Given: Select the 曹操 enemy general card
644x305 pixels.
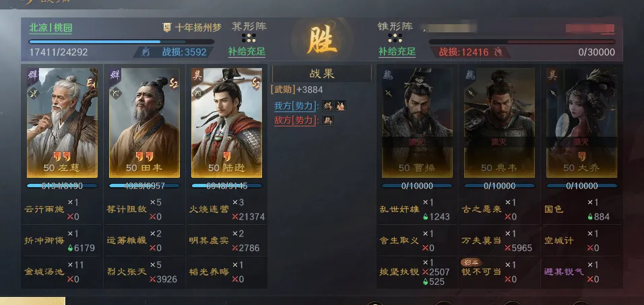Looking at the screenshot, I should [x=417, y=123].
